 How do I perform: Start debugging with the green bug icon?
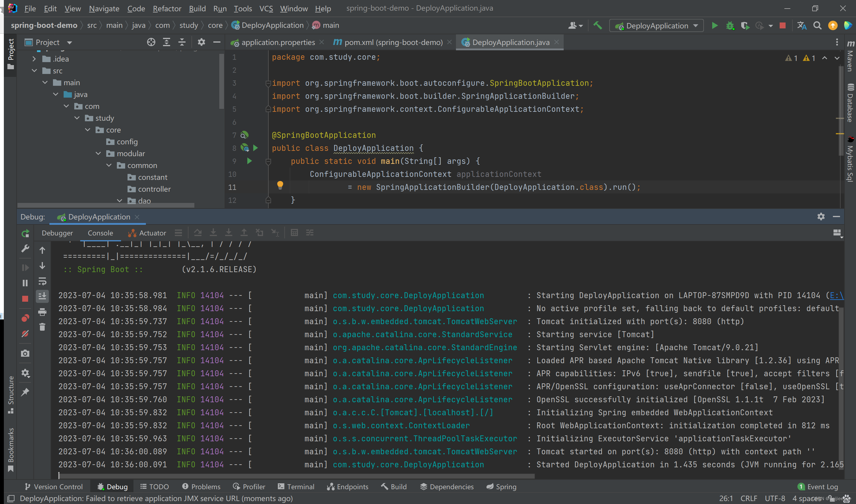730,25
